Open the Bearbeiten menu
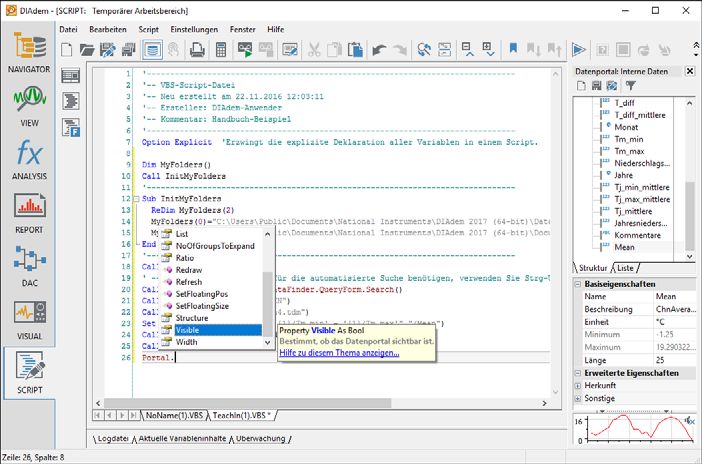The image size is (702, 464). (x=107, y=29)
